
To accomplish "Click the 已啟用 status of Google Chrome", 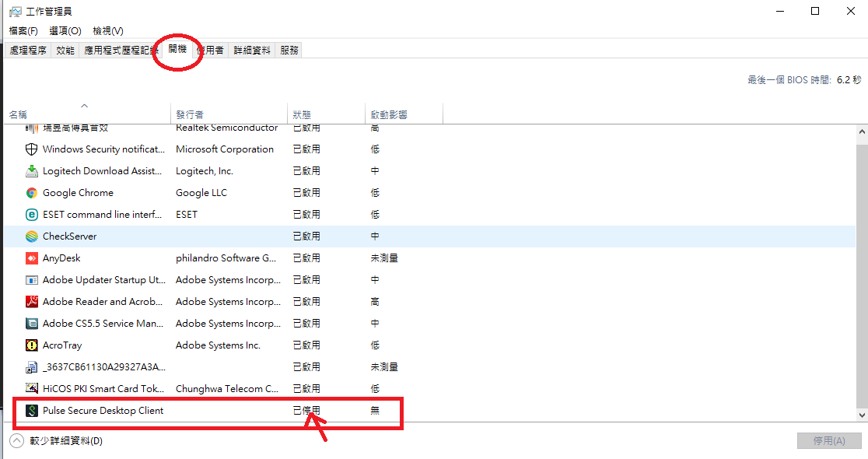I will click(306, 193).
